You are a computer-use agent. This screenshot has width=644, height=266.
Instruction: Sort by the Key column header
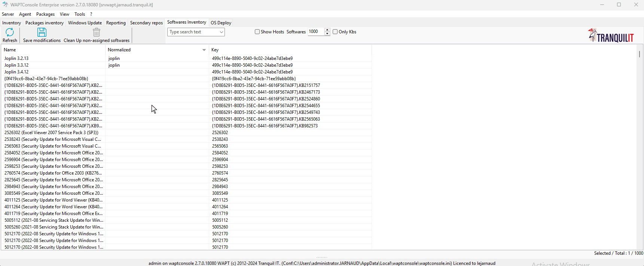coord(290,50)
